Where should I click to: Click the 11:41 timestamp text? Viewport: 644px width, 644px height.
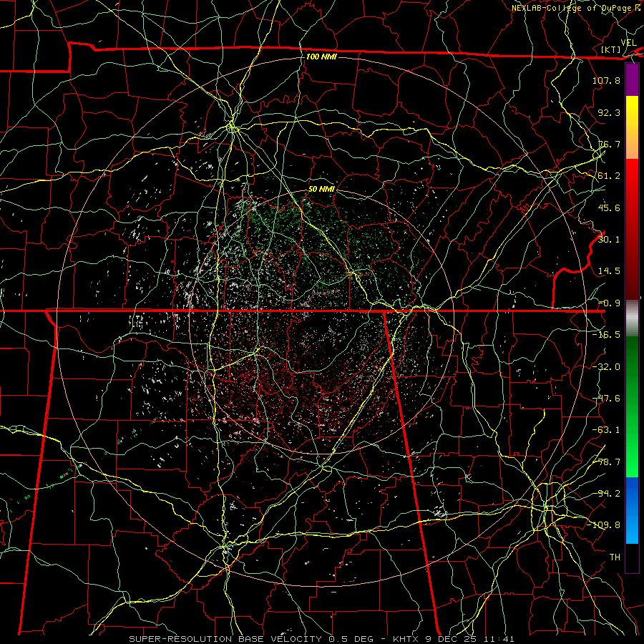click(499, 639)
